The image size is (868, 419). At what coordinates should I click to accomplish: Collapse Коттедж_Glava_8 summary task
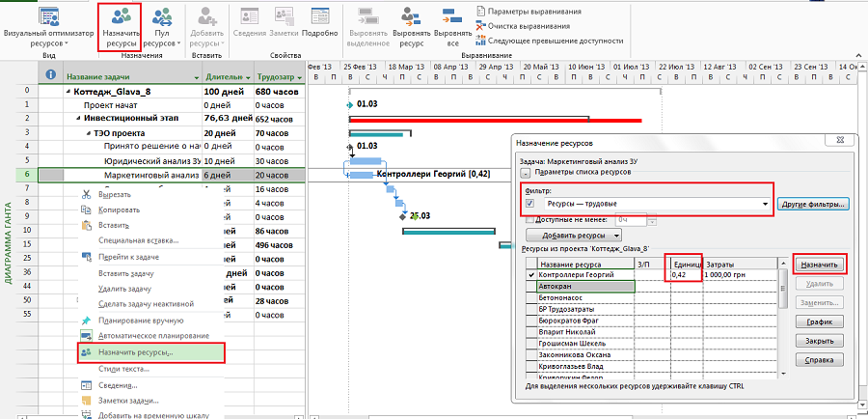(x=69, y=92)
